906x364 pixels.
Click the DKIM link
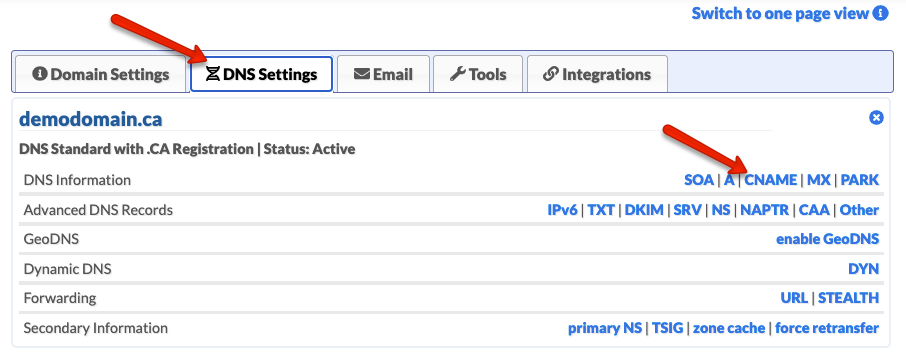point(644,210)
